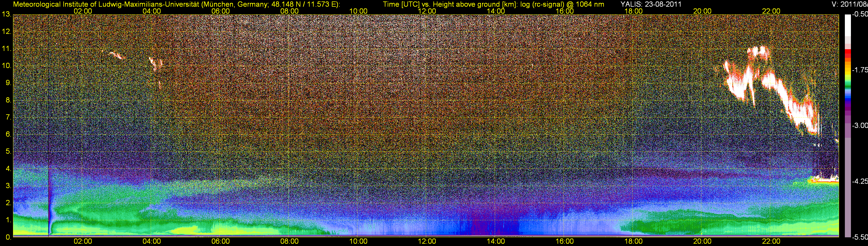The image size is (868, 246).
Task: Click the 4 km height axis label
Action: (x=8, y=169)
